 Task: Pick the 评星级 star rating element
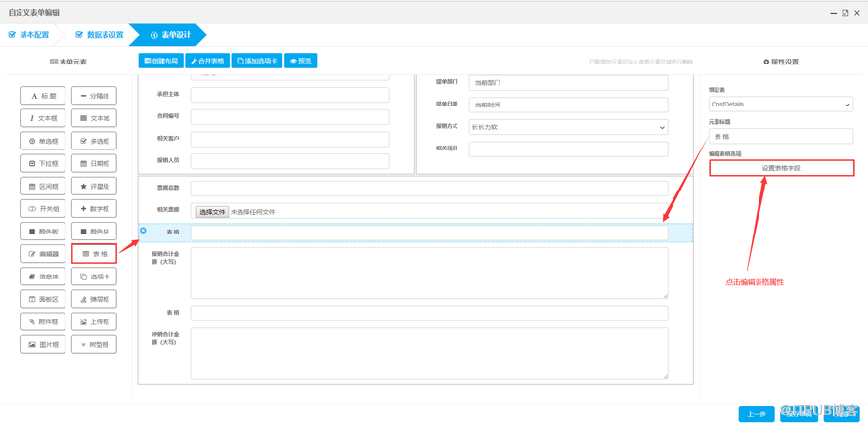[94, 186]
